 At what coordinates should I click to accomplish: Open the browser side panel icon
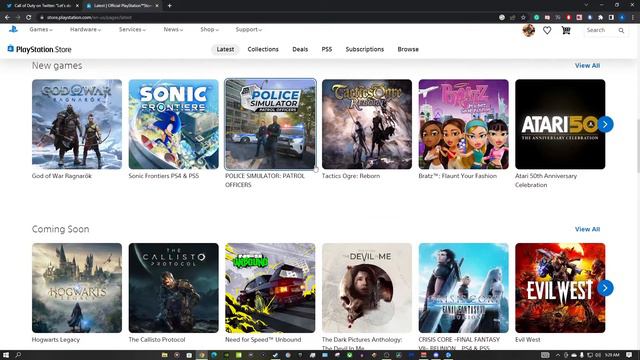click(611, 18)
